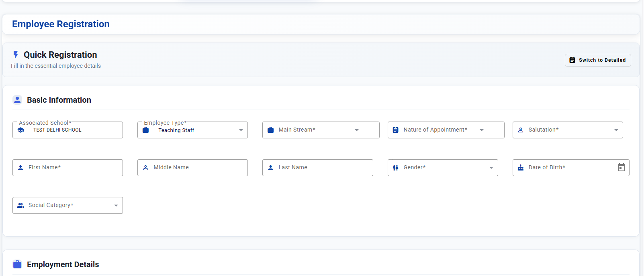644x276 pixels.
Task: Click the birthday cake icon in Date of Birth
Action: (521, 168)
